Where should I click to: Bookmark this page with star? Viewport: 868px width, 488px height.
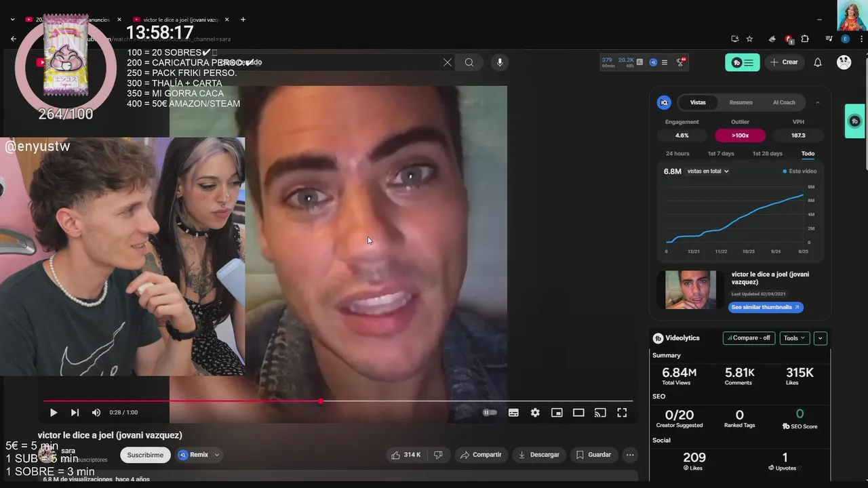click(x=749, y=39)
